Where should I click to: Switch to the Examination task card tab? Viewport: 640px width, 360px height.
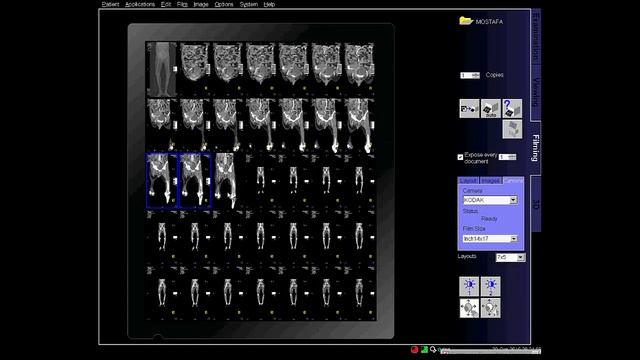pyautogui.click(x=536, y=37)
